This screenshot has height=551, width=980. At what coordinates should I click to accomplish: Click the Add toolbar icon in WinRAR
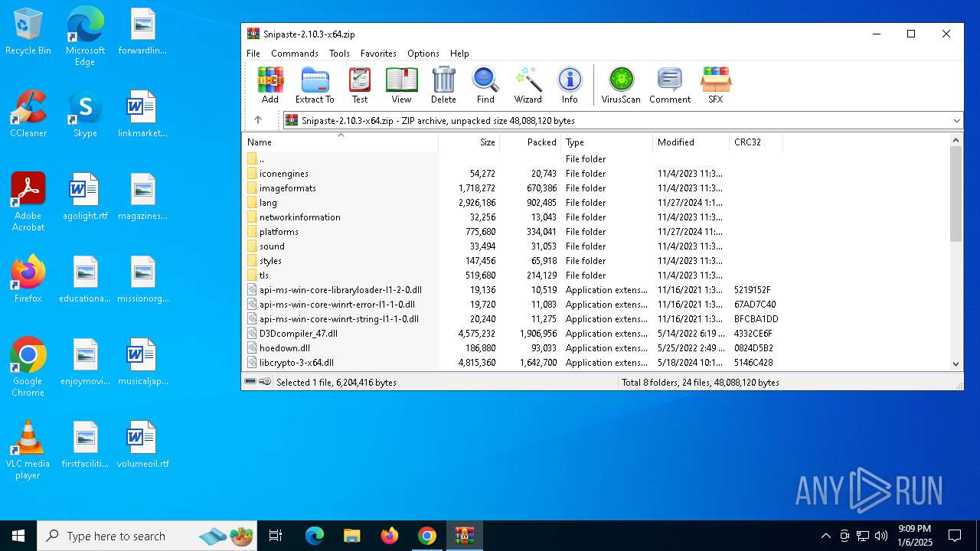[270, 85]
